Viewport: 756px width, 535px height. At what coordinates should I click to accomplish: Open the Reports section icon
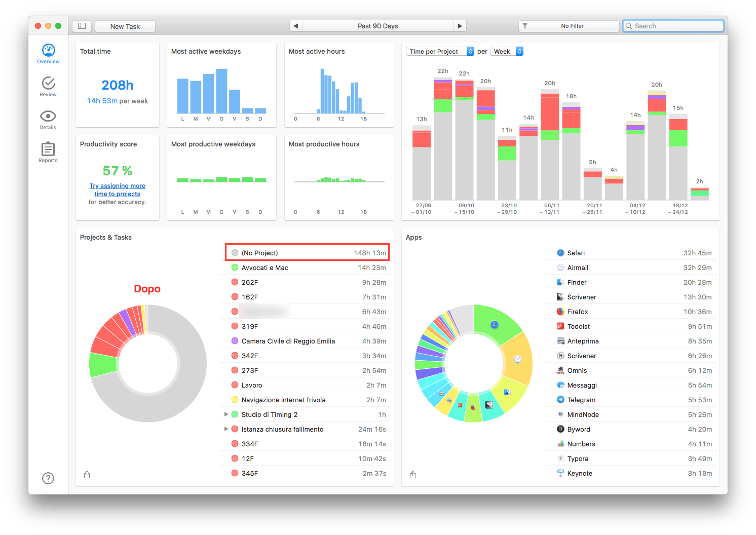[x=48, y=149]
